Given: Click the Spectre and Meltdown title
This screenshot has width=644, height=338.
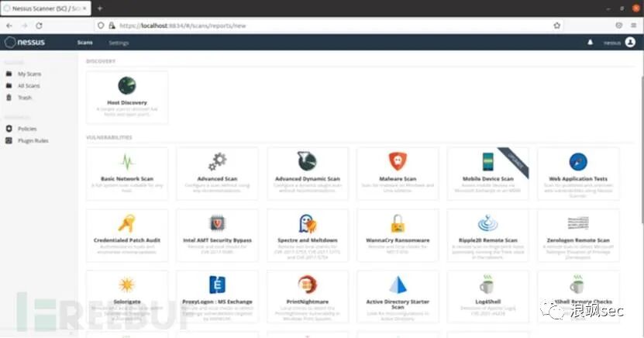Looking at the screenshot, I should coord(307,240).
